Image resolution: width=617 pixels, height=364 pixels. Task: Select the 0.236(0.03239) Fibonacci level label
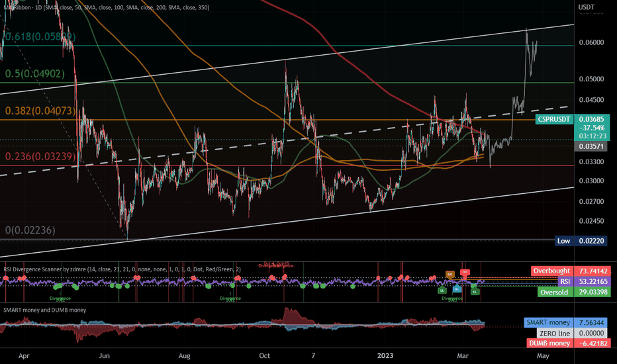[x=40, y=157]
